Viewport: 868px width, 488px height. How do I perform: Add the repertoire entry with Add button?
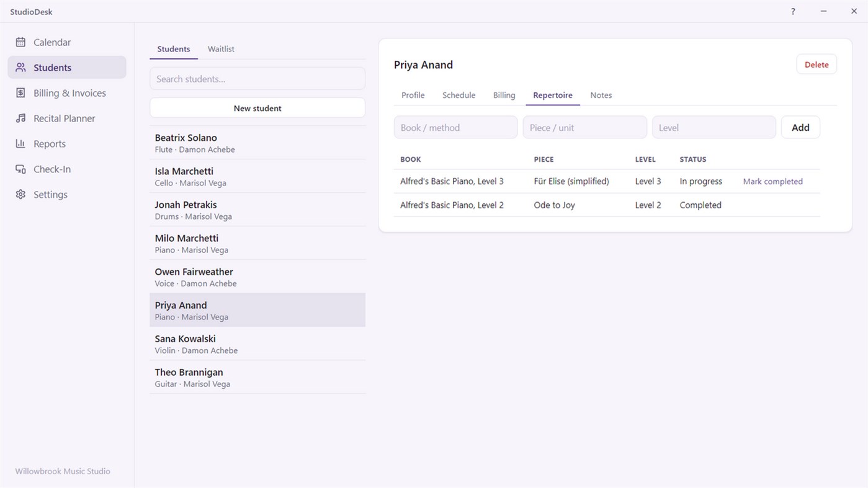tap(800, 127)
